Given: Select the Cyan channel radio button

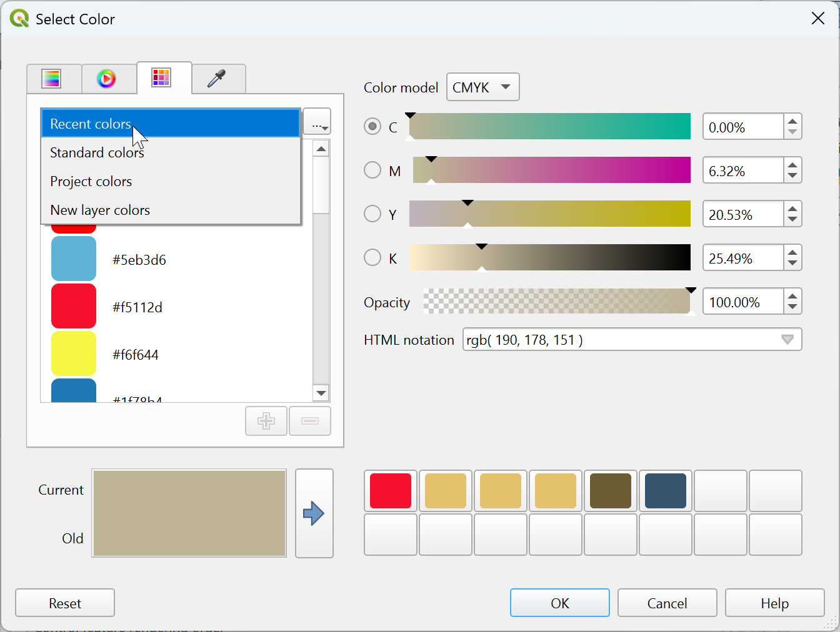Looking at the screenshot, I should (x=372, y=126).
